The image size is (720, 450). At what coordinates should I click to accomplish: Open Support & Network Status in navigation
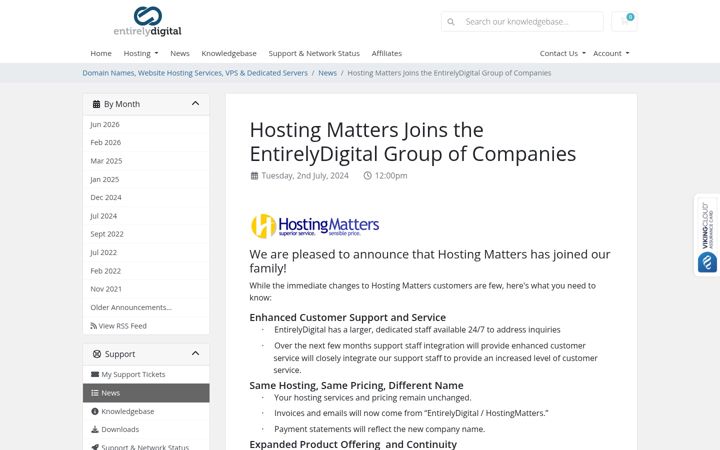(x=314, y=53)
